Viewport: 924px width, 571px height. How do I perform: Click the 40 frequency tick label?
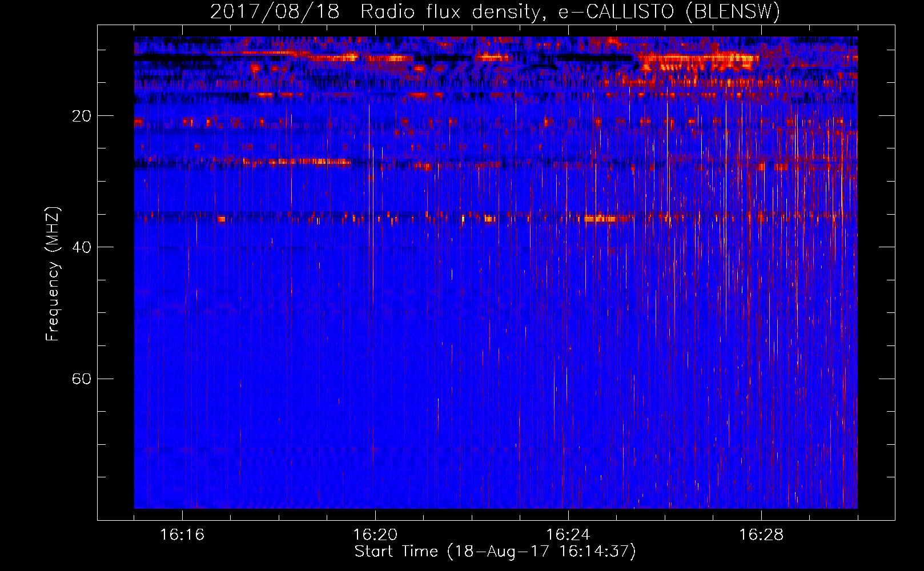point(82,248)
